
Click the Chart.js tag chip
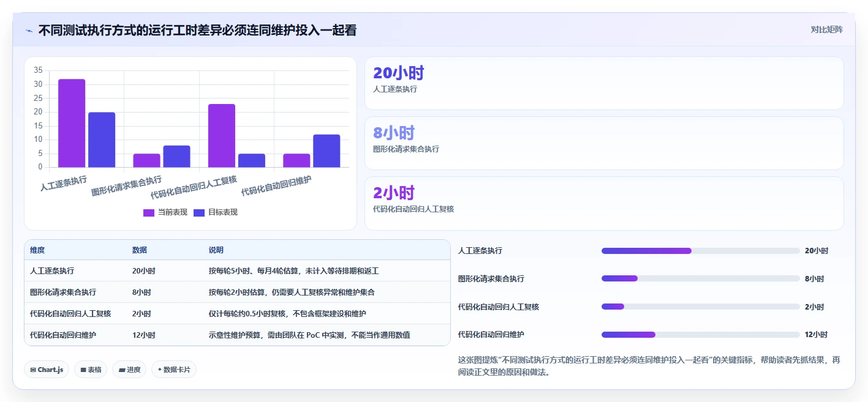pos(47,370)
